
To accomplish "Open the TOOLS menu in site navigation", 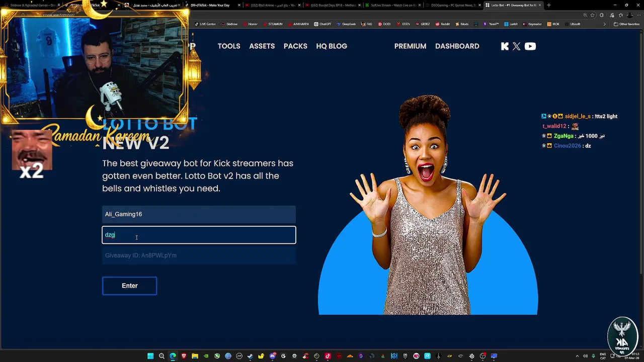I will click(x=229, y=46).
